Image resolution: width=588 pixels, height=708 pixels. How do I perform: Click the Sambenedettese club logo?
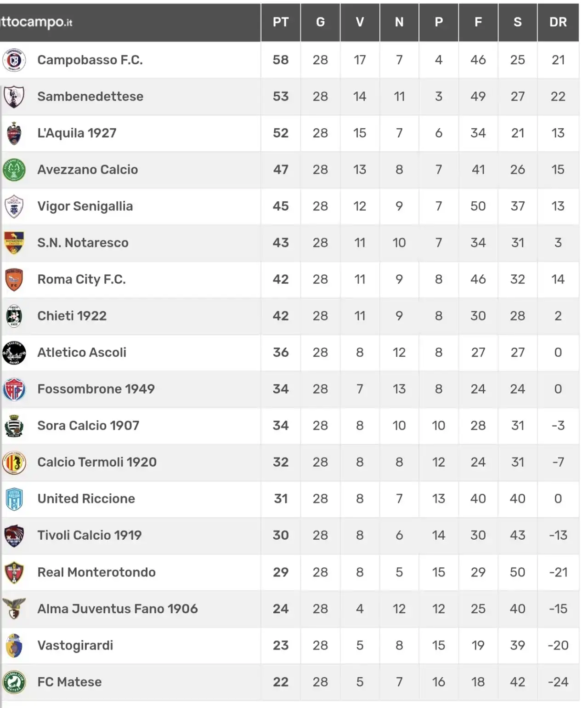[14, 97]
